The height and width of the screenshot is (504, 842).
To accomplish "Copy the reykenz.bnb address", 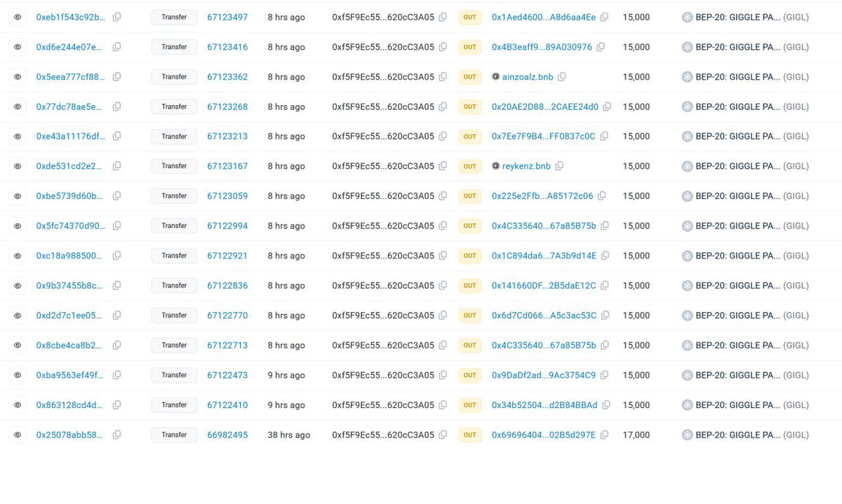I will [x=559, y=166].
